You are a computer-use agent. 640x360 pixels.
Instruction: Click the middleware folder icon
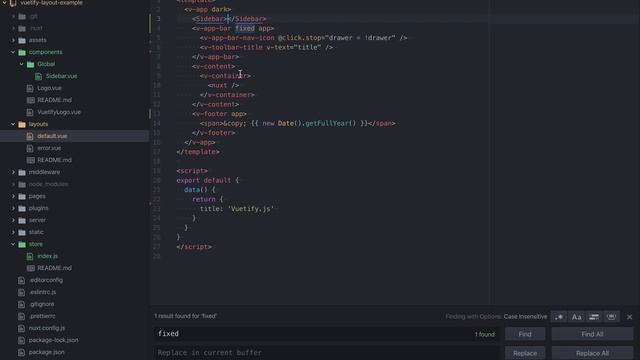pos(22,172)
